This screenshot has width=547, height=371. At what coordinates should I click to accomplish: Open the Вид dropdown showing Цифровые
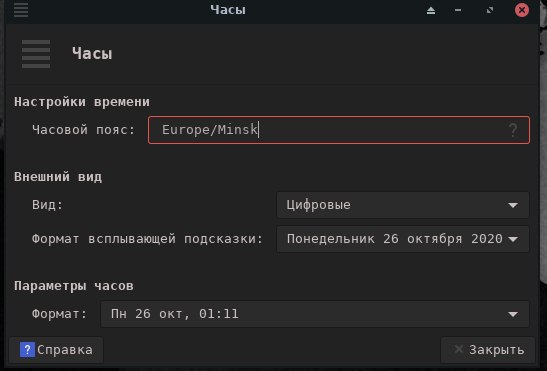click(x=403, y=205)
